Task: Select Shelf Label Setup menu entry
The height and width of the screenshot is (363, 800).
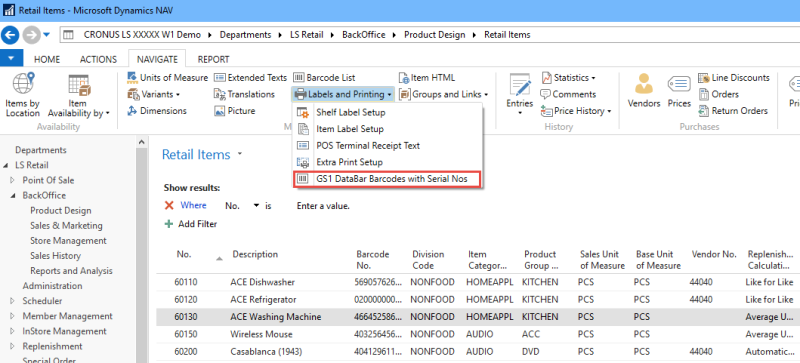Action: point(387,112)
